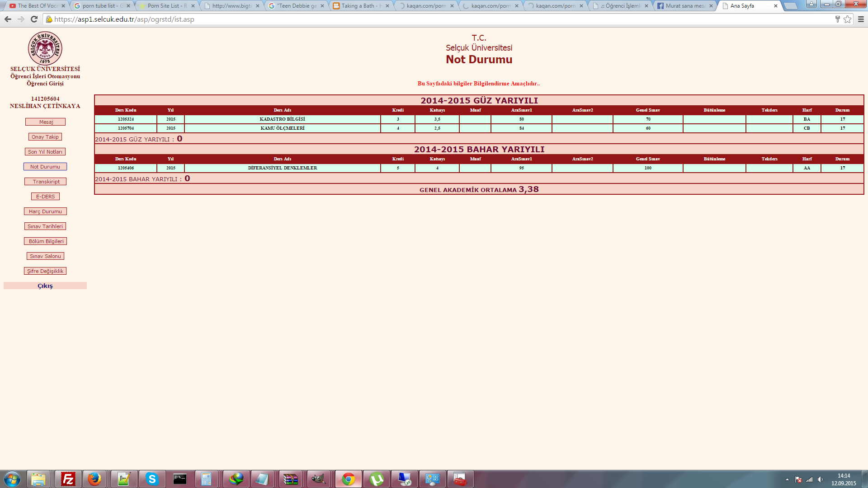The image size is (868, 488).
Task: Open the Chrome hamburger menu
Action: pos(861,19)
